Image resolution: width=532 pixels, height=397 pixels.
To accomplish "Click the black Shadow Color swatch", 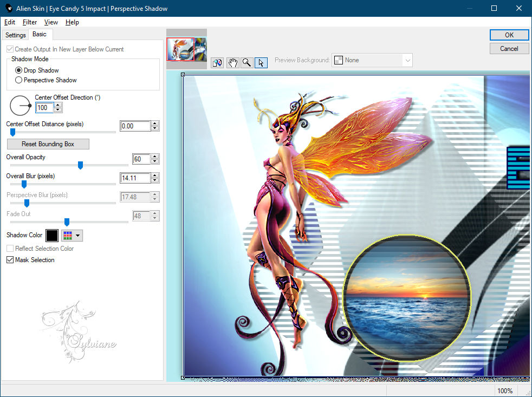I will point(52,236).
